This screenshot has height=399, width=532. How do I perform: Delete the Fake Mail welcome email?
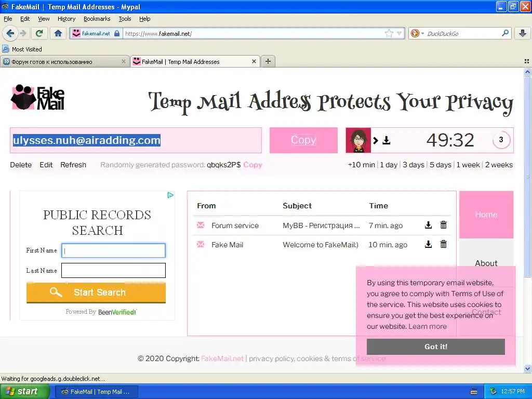[x=443, y=244]
